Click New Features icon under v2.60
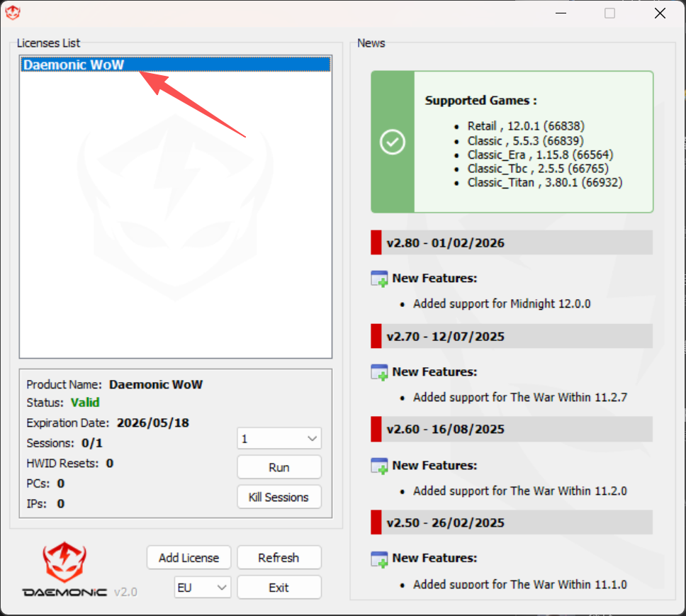Viewport: 686px width, 616px height. pyautogui.click(x=379, y=466)
